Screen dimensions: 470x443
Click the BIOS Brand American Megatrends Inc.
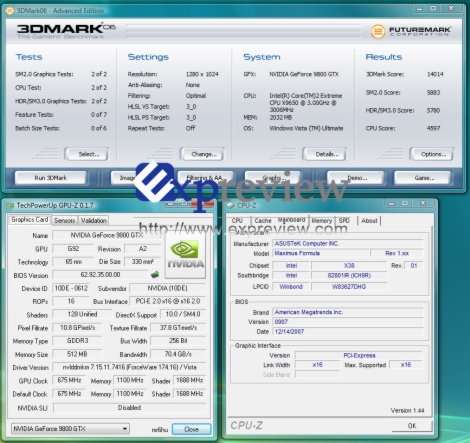tap(348, 312)
